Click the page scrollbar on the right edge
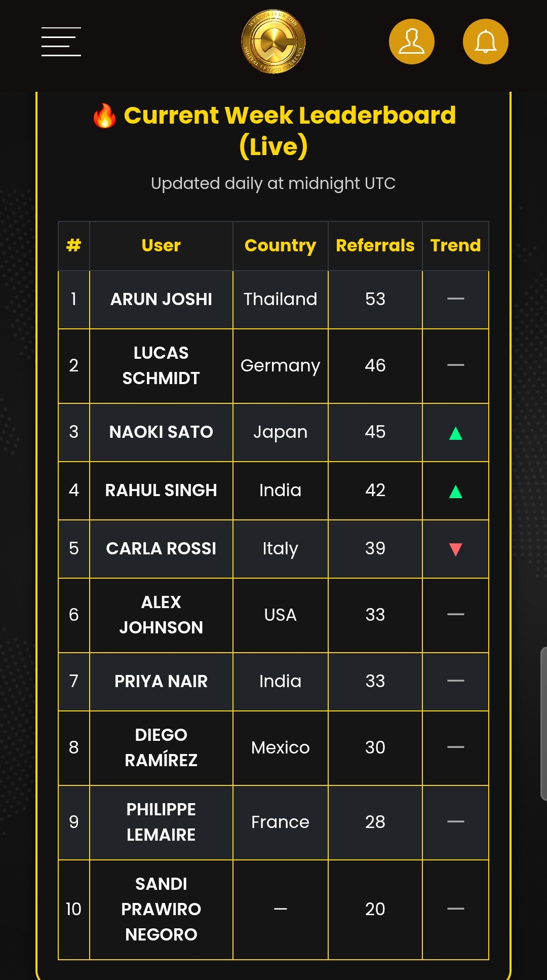This screenshot has height=980, width=547. [x=543, y=724]
